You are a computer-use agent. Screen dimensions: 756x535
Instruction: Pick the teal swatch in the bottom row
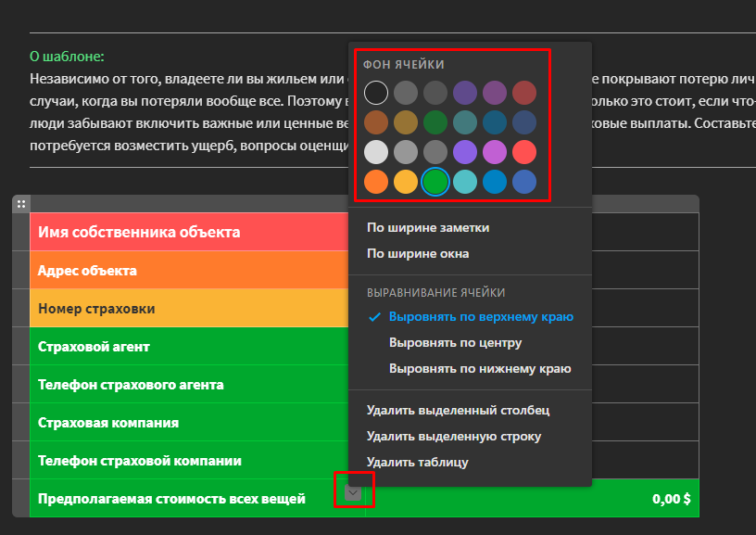(463, 182)
